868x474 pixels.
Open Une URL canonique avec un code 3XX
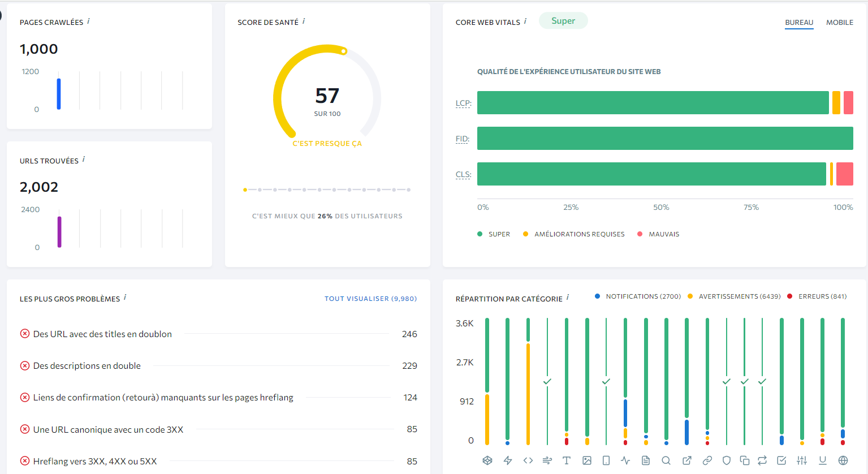click(108, 430)
